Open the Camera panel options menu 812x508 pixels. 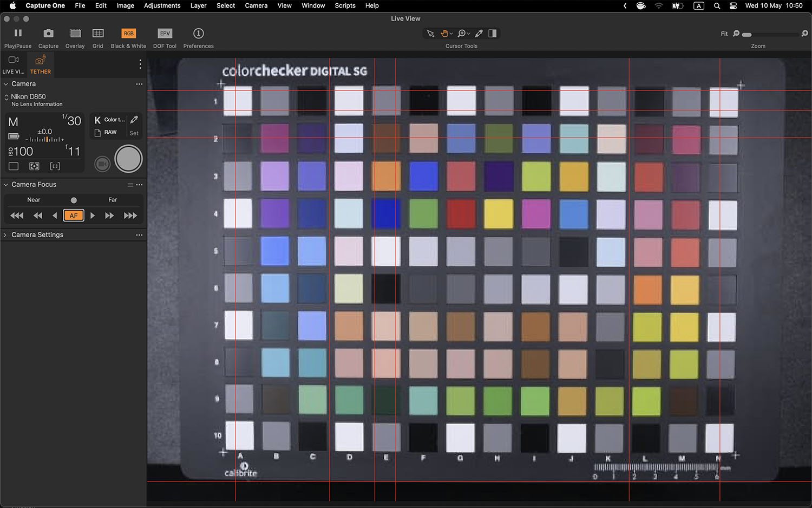139,84
